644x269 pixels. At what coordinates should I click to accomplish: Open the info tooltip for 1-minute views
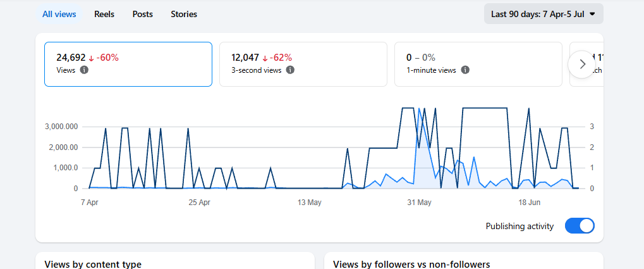(x=465, y=70)
